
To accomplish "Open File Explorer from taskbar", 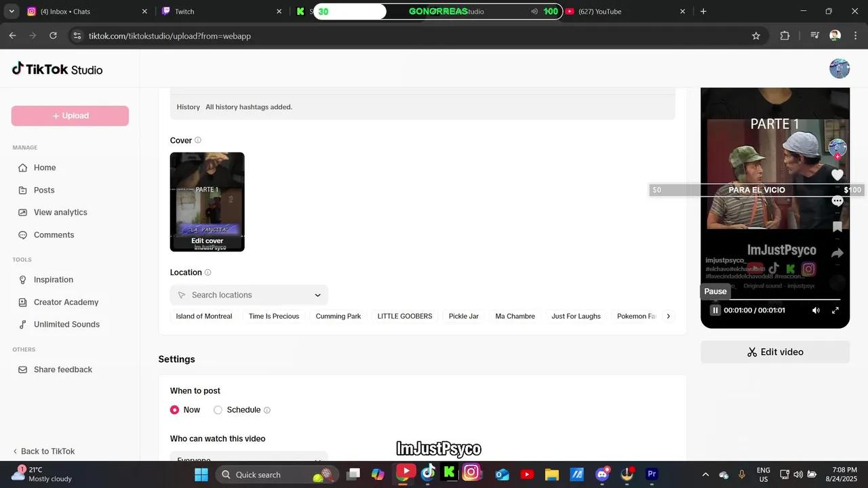I will coord(551,474).
